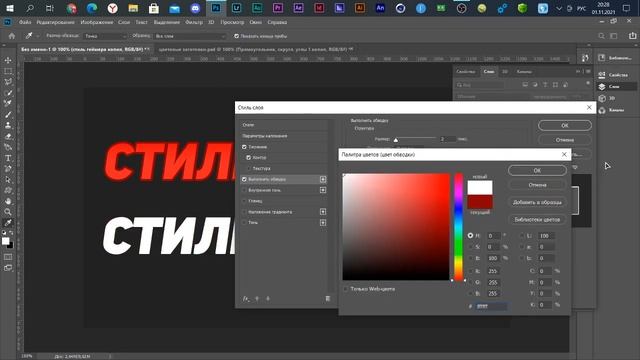The width and height of the screenshot is (640, 360).
Task: Open the workspace switcher icon
Action: [x=613, y=36]
